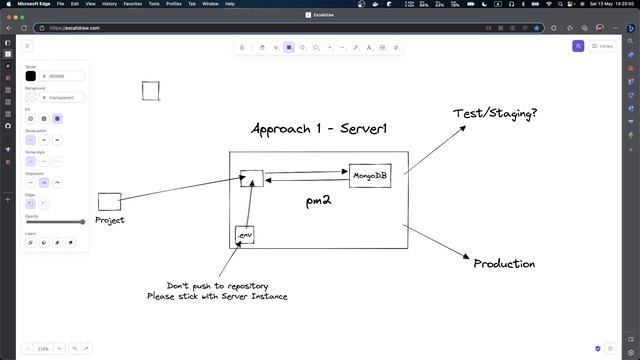Choose sharp edges option

(x=31, y=204)
